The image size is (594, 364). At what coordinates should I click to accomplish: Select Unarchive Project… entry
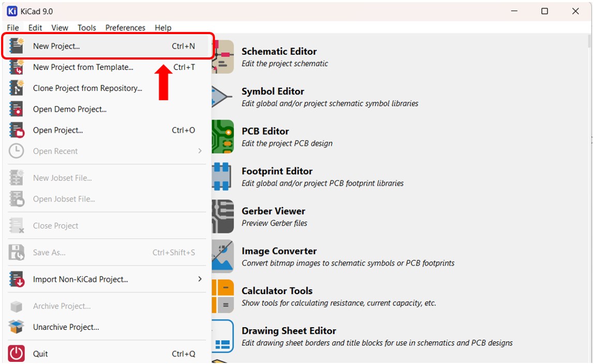click(107, 327)
